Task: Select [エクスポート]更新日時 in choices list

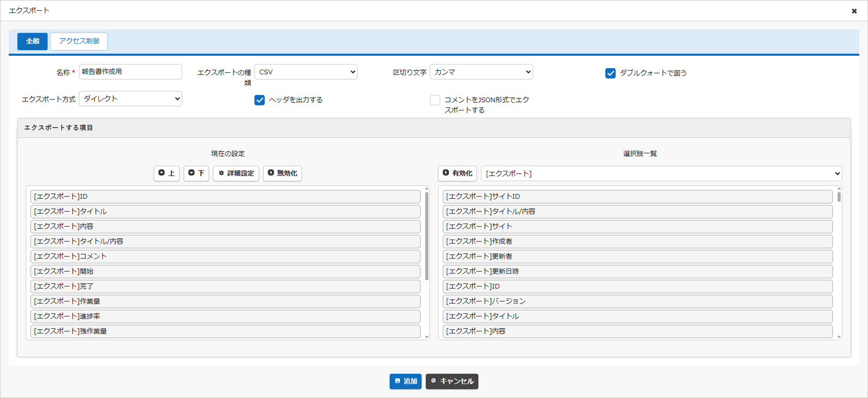Action: coord(638,272)
